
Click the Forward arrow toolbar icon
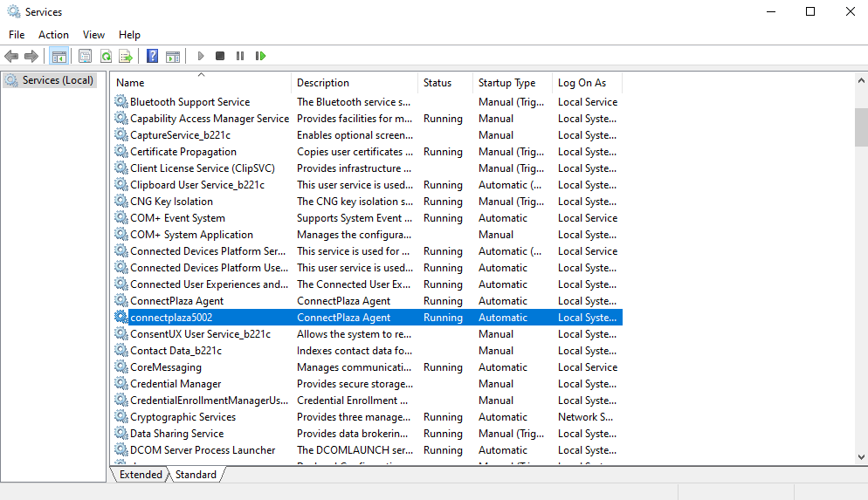pyautogui.click(x=31, y=56)
